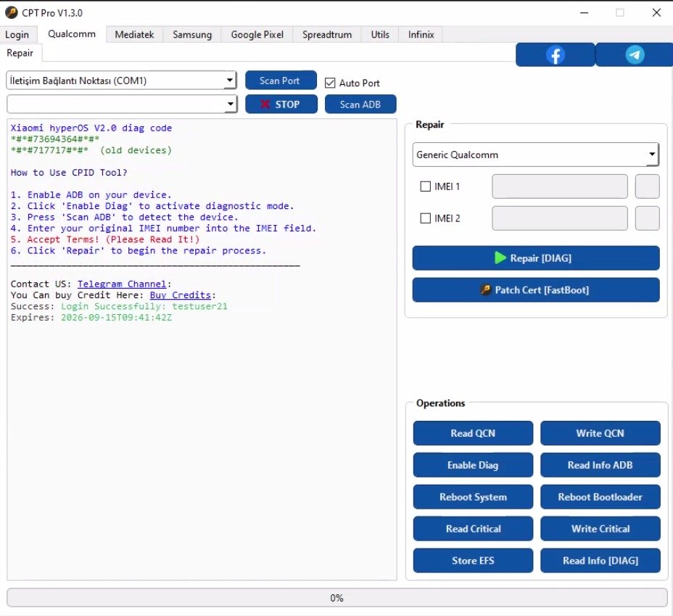Click the Scan Port button
673x616 pixels.
click(281, 81)
